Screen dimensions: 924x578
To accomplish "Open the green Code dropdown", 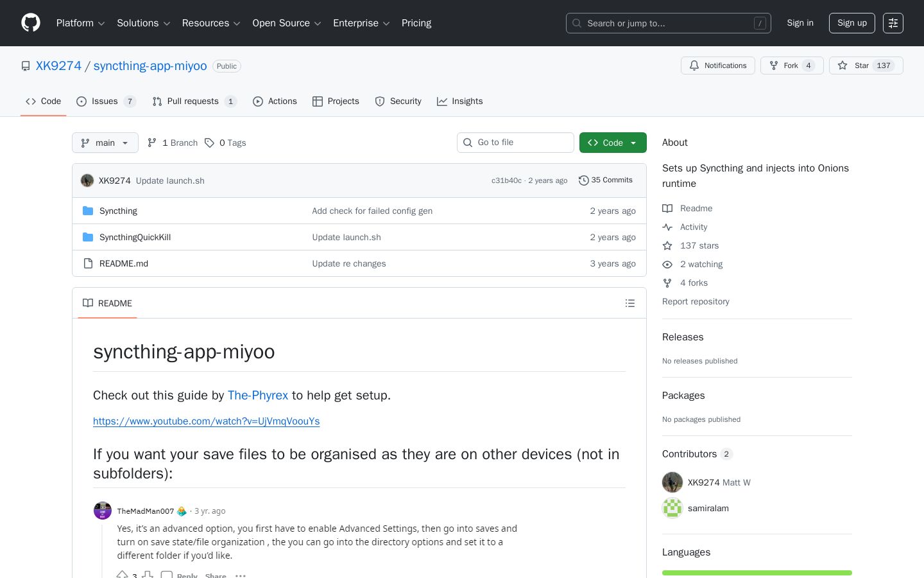I will tap(613, 143).
